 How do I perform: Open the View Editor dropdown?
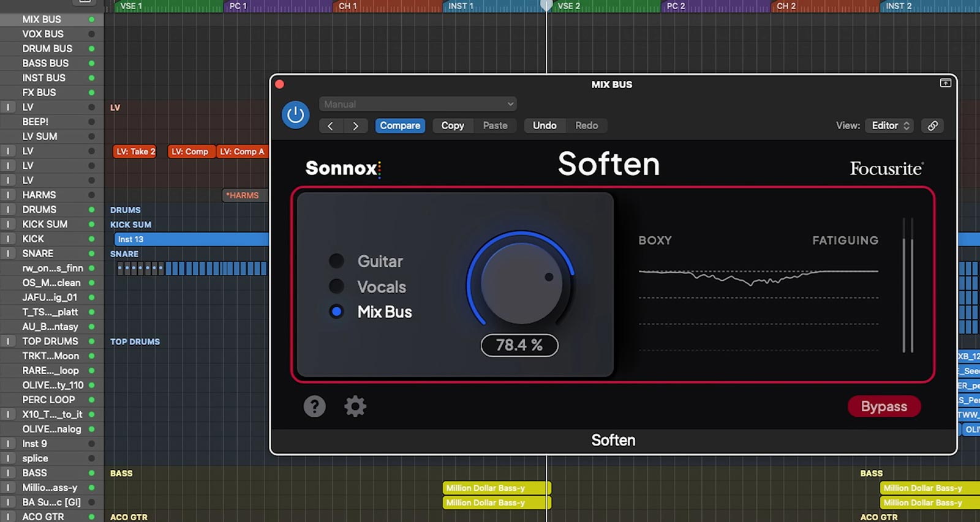pyautogui.click(x=891, y=125)
